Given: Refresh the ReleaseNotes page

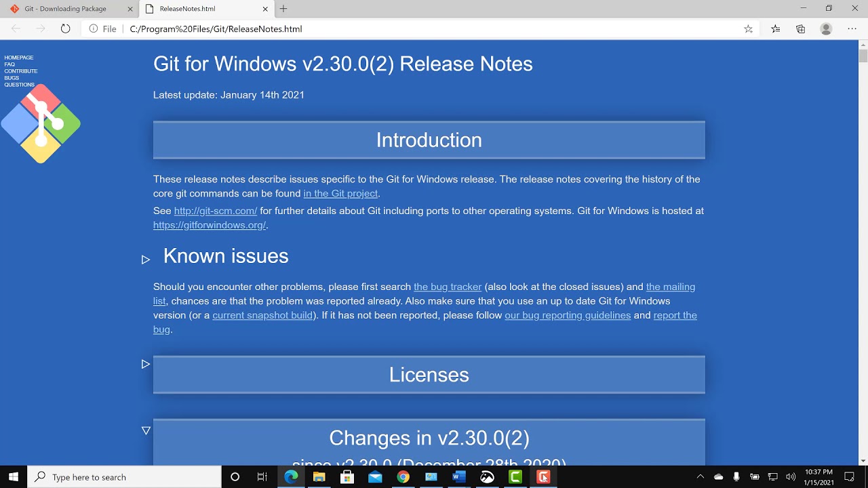Looking at the screenshot, I should [65, 29].
